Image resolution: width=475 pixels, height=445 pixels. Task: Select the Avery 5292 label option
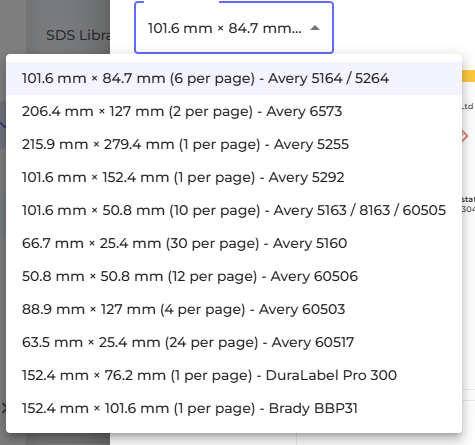tap(234, 177)
